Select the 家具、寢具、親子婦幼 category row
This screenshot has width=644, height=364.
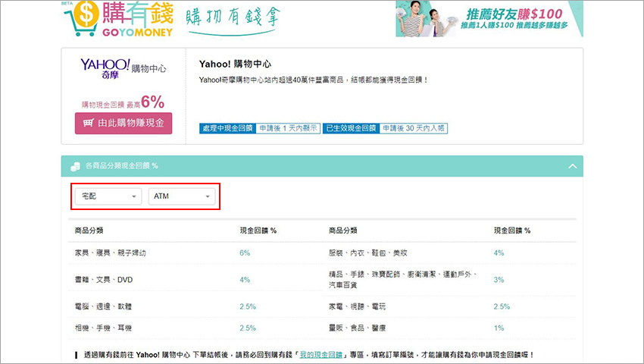coord(195,253)
